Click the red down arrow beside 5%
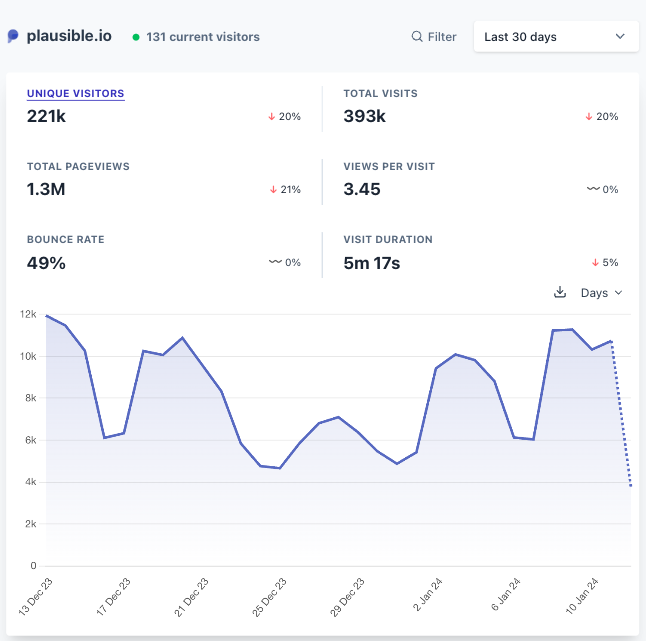 [595, 262]
